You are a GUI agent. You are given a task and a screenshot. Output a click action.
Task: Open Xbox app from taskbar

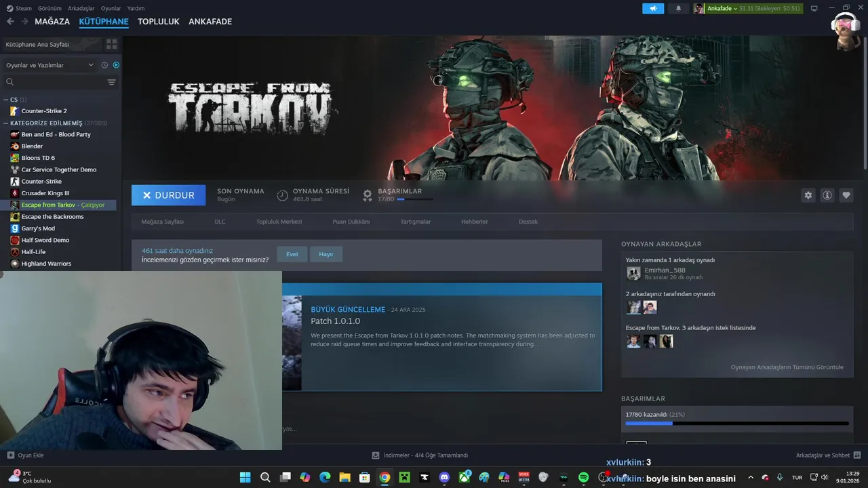point(464,477)
